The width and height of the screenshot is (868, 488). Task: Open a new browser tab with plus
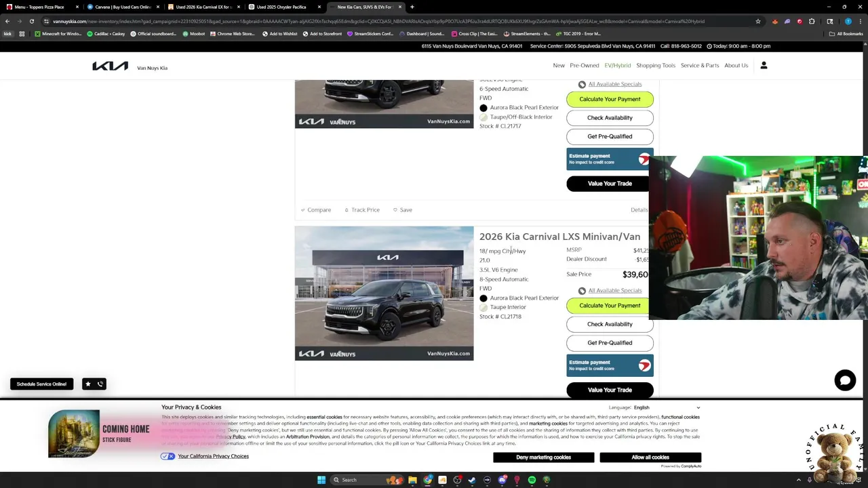(x=412, y=7)
